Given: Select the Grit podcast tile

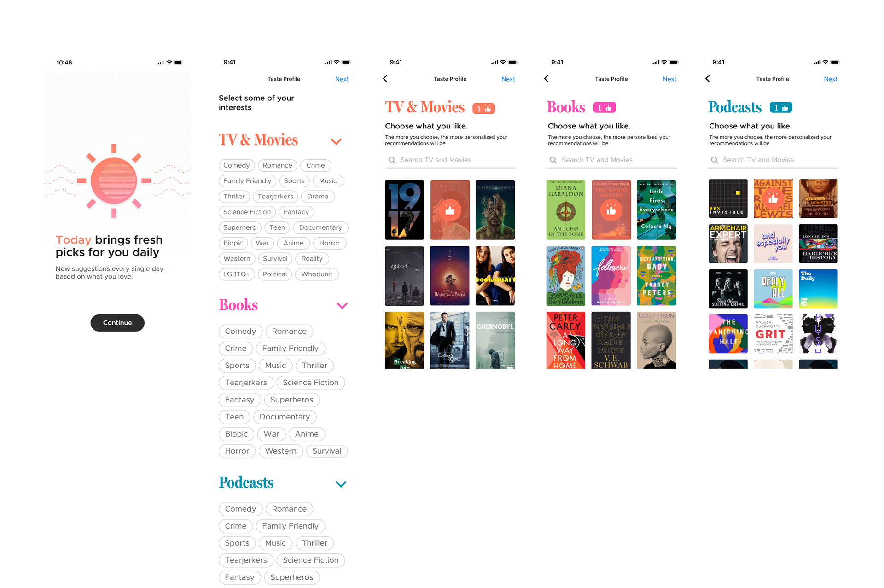Looking at the screenshot, I should 773,334.
